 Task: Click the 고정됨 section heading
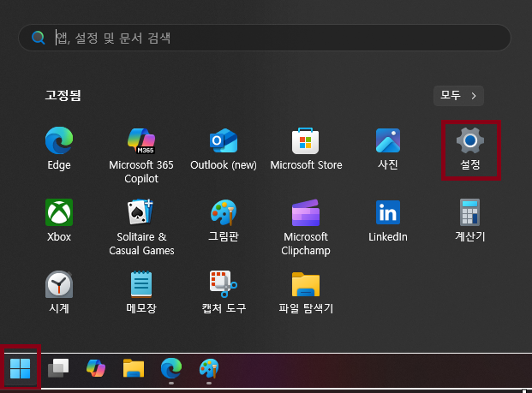(x=63, y=95)
